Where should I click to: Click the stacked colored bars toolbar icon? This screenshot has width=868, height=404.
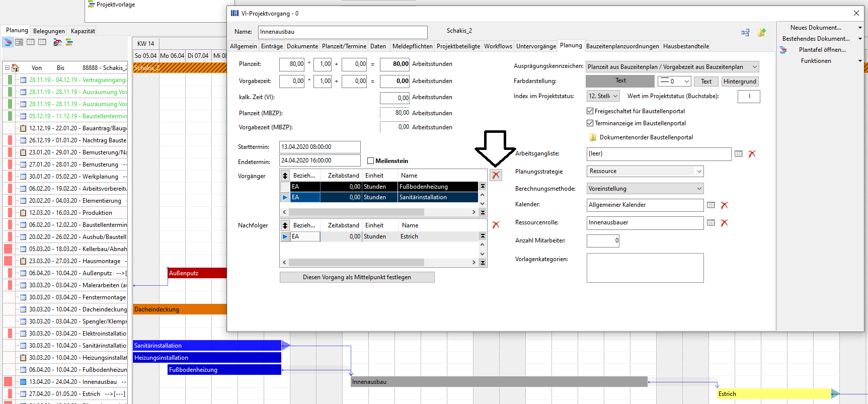tap(69, 42)
